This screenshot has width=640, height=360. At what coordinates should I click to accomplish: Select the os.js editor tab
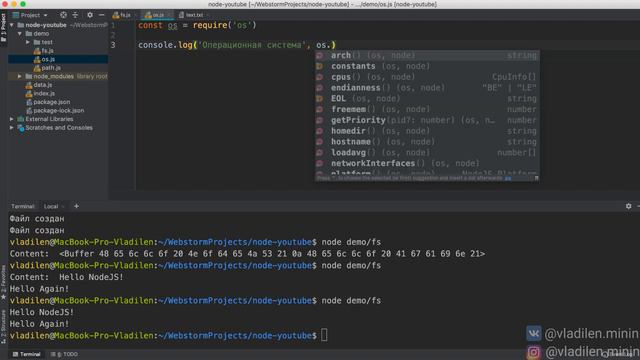[157, 15]
